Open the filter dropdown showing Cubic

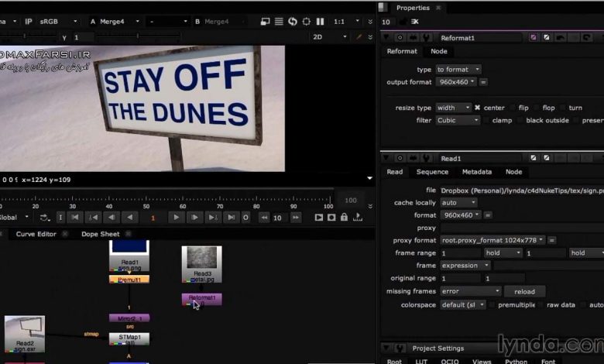pos(458,120)
